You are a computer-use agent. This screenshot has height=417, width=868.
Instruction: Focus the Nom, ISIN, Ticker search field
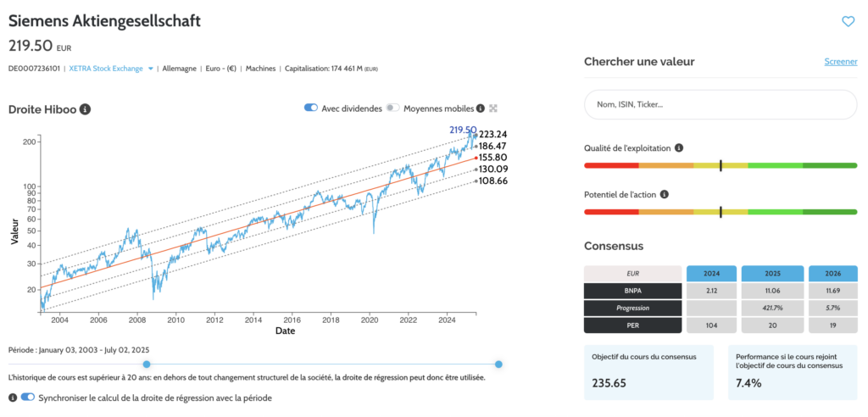pyautogui.click(x=721, y=104)
